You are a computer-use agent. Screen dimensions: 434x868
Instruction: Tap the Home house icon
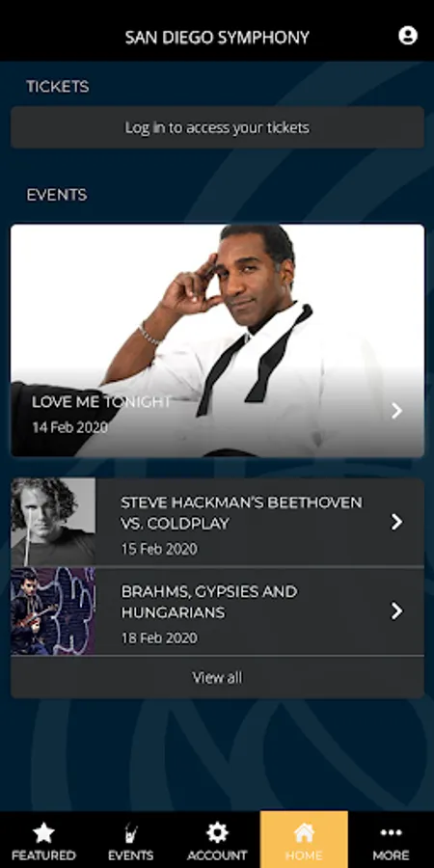click(304, 832)
